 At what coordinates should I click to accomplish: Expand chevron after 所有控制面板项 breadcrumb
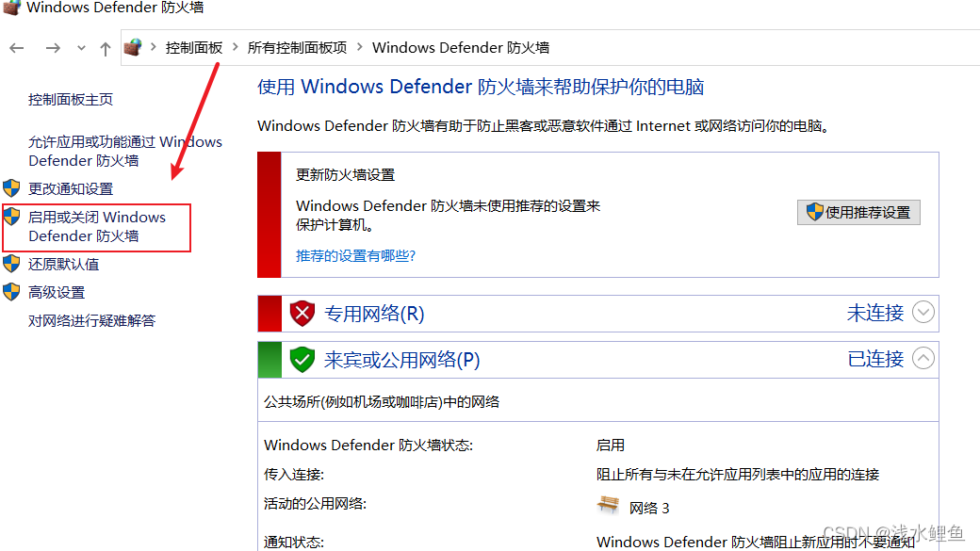[359, 47]
